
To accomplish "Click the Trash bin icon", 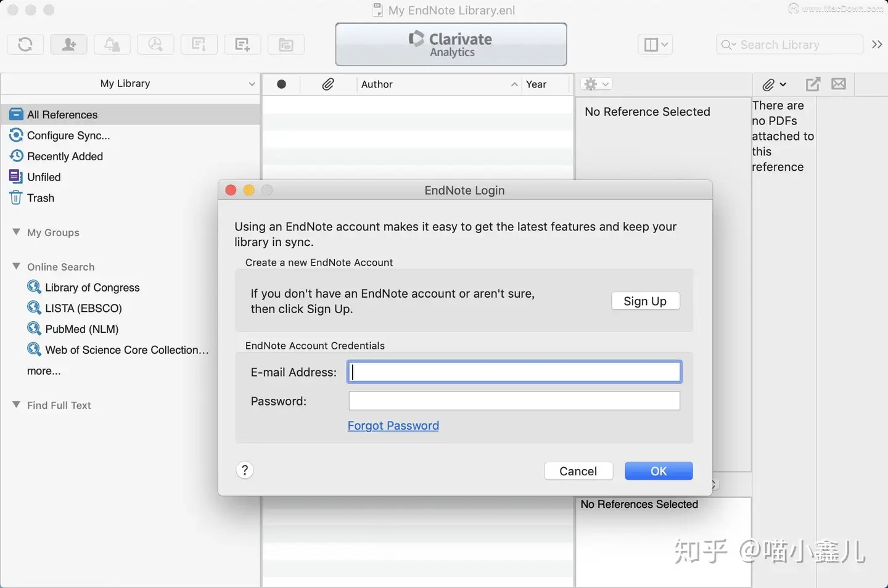I will click(16, 198).
